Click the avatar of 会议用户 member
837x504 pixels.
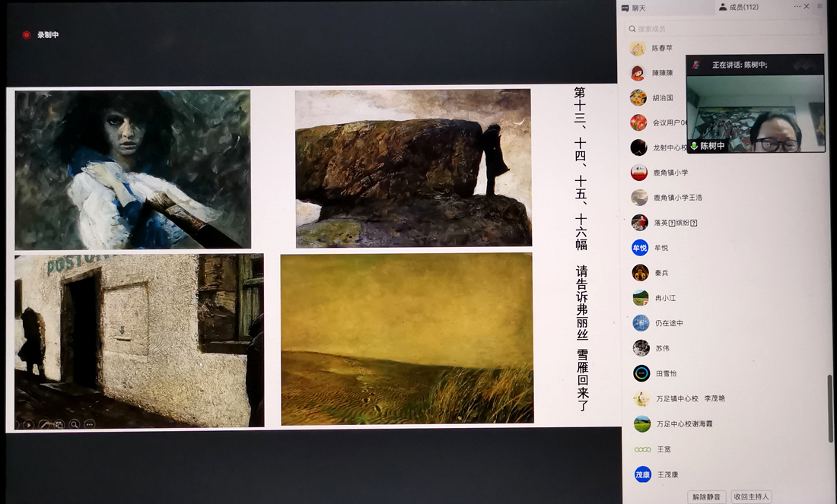pyautogui.click(x=638, y=122)
